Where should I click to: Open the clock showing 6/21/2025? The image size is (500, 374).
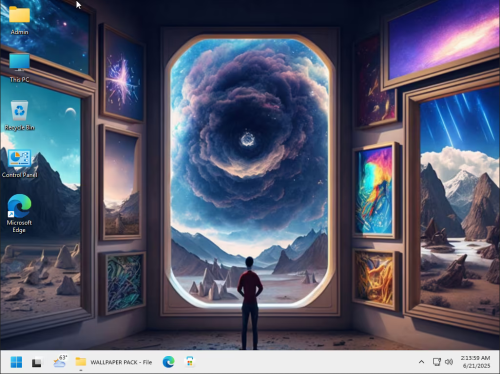(x=476, y=362)
